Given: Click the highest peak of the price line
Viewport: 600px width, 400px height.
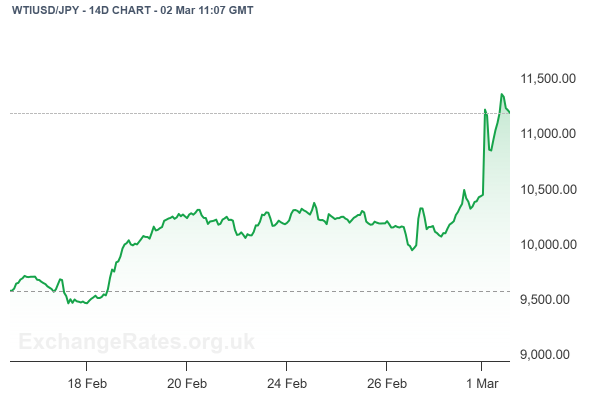Looking at the screenshot, I should [502, 94].
